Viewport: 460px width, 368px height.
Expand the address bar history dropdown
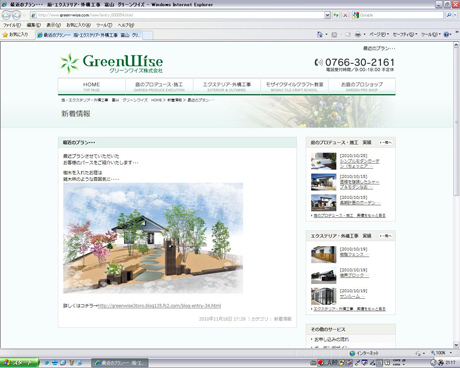(327, 15)
